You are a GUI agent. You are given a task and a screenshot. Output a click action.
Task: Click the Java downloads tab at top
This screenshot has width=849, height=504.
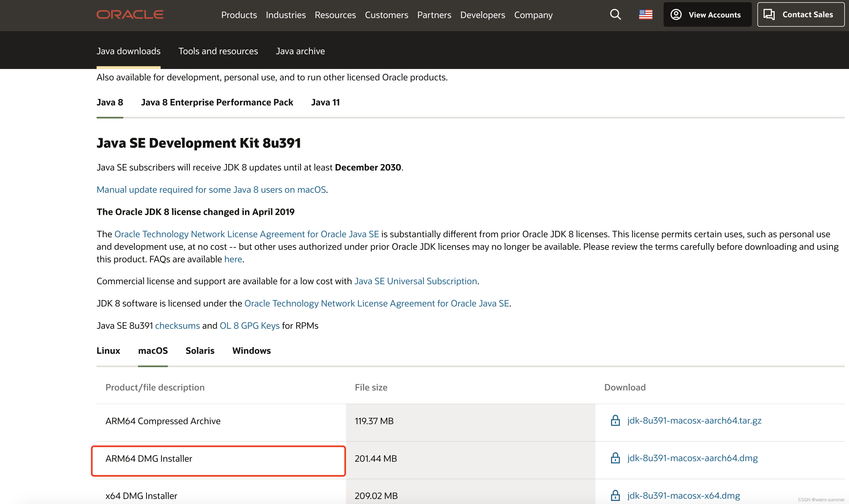pyautogui.click(x=129, y=50)
